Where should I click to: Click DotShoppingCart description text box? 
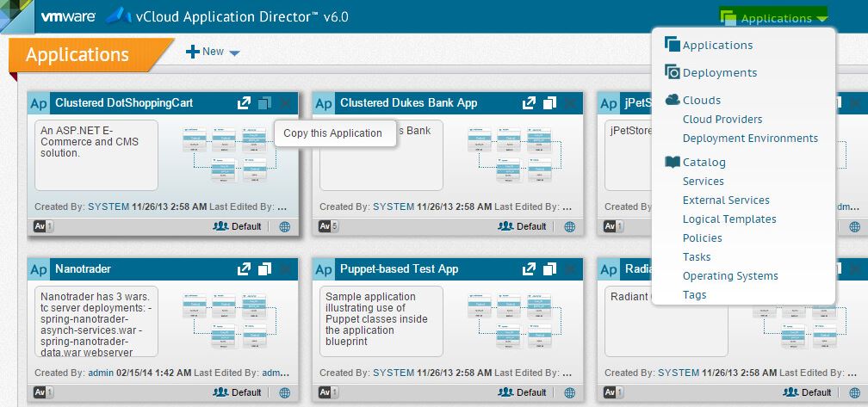(96, 156)
